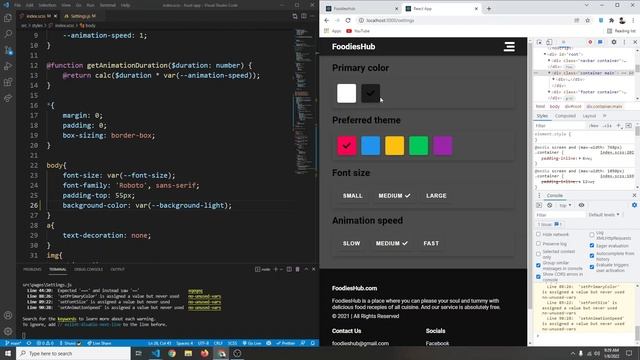
Task: Select the SMALL font size button
Action: tap(353, 196)
